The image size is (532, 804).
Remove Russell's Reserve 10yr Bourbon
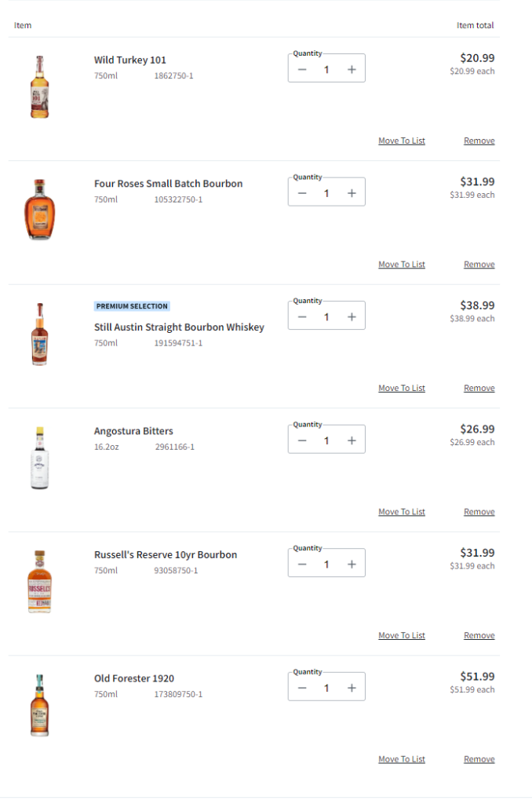click(x=479, y=636)
